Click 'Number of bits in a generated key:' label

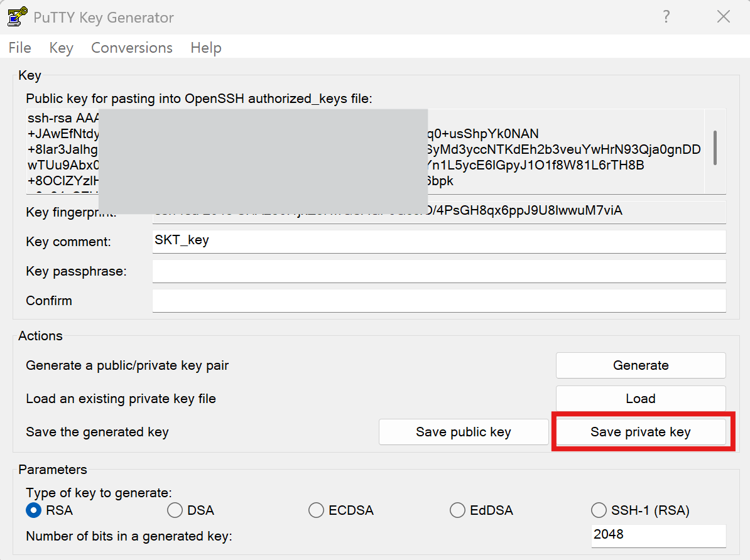(129, 536)
